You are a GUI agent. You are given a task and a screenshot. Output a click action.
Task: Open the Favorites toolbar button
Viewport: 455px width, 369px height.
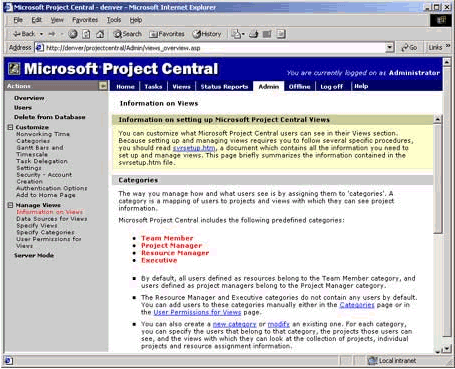(167, 34)
